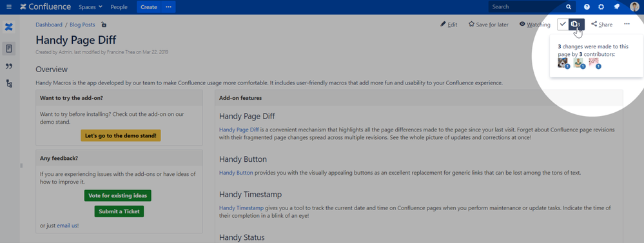The image size is (644, 243).
Task: Click the page diff changes button
Action: point(577,24)
